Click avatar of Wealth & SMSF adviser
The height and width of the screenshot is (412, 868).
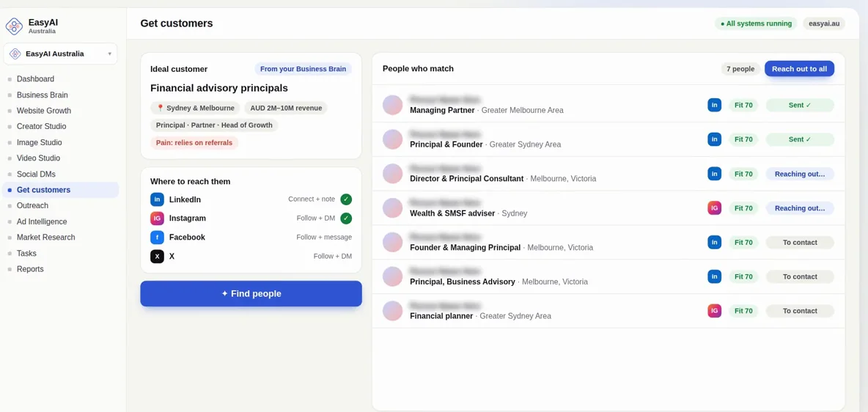392,208
